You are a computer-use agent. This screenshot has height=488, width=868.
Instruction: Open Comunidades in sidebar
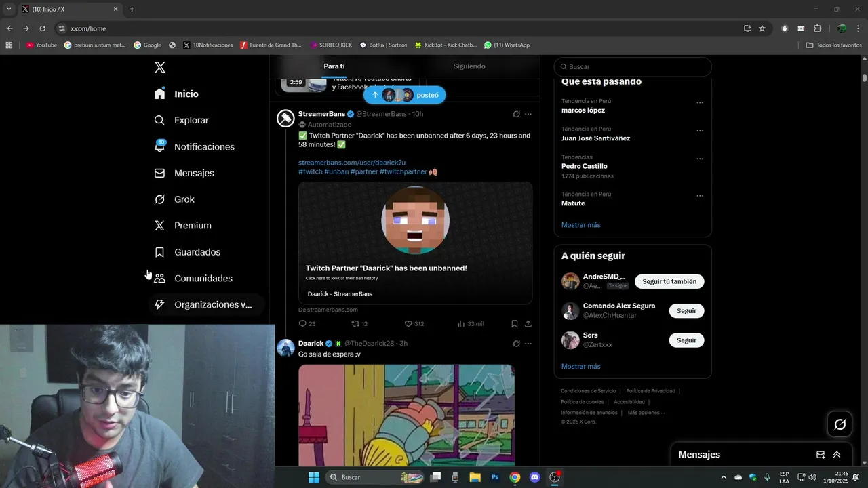[x=194, y=279]
